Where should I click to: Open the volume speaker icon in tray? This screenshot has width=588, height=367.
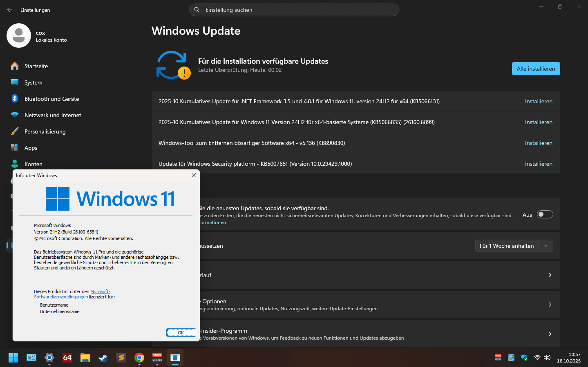point(547,358)
